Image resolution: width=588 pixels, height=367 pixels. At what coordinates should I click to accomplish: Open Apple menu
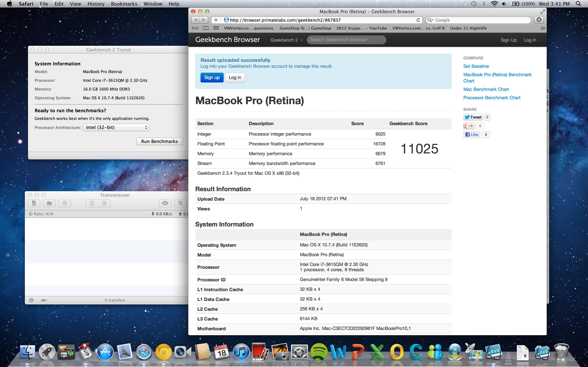[x=9, y=4]
